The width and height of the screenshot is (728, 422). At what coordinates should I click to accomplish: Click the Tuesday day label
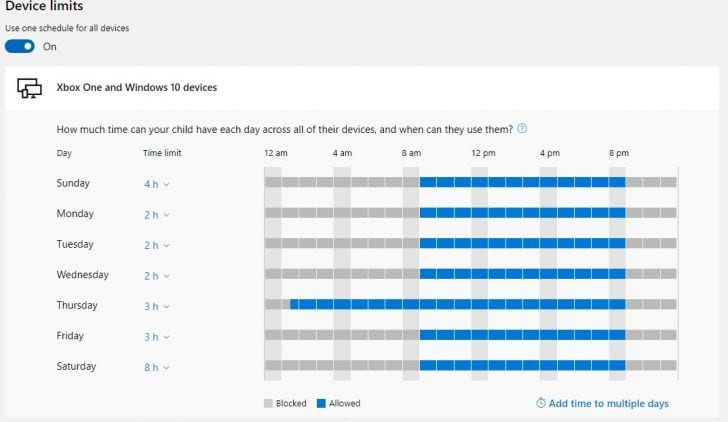pos(75,244)
